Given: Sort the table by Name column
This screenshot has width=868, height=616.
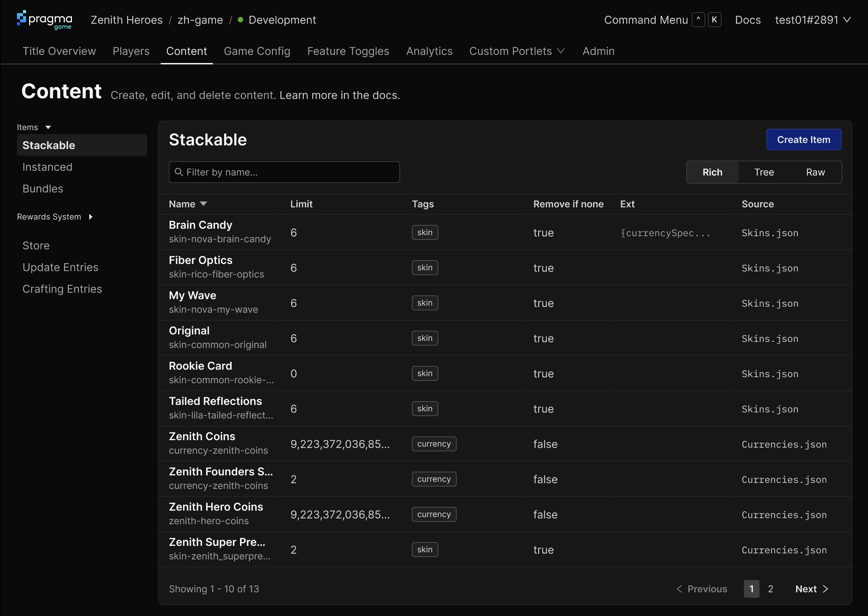Looking at the screenshot, I should (x=188, y=204).
